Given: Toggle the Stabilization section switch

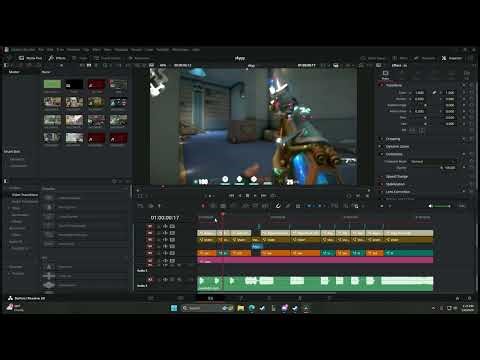Looking at the screenshot, I should click(x=382, y=184).
